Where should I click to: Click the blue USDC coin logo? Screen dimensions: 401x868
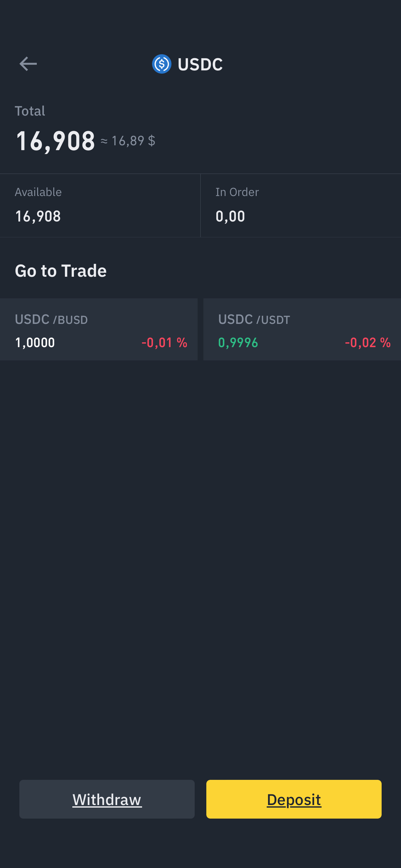(162, 64)
